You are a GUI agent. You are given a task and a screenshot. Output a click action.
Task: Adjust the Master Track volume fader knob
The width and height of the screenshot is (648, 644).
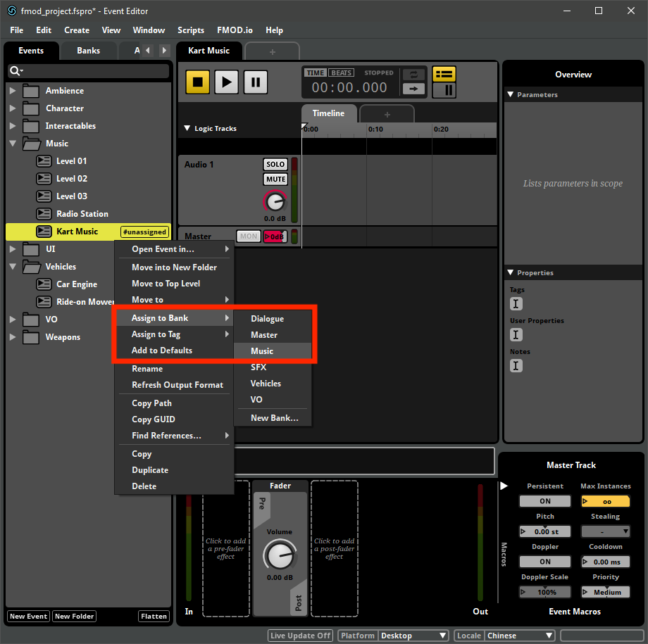[x=280, y=555]
